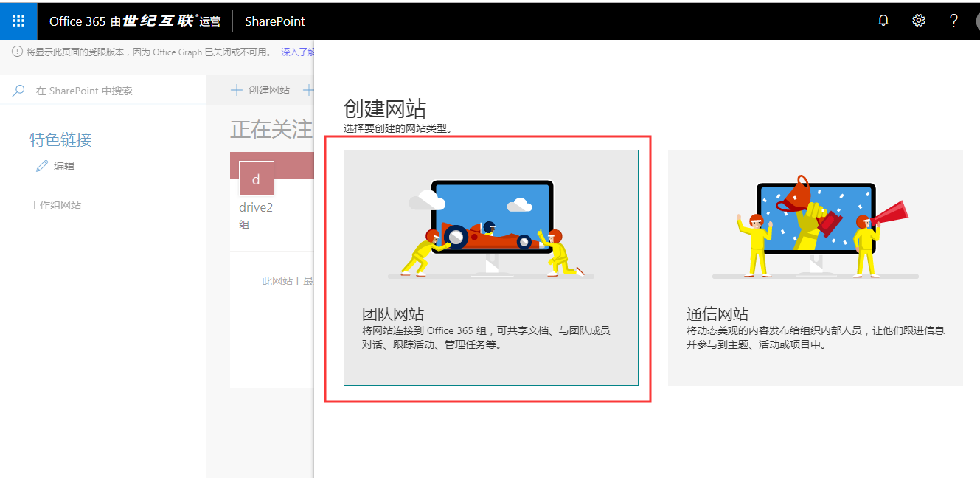Select the 团队网站 title text

pyautogui.click(x=393, y=314)
